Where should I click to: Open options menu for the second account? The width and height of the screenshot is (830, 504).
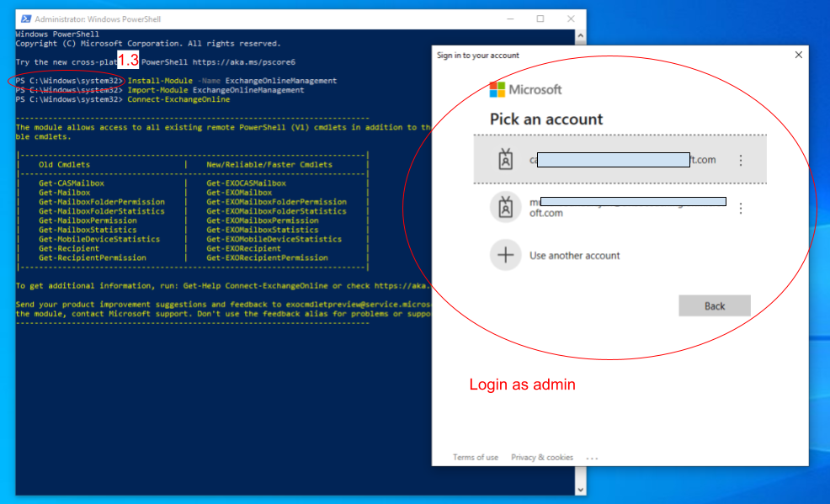(x=741, y=209)
